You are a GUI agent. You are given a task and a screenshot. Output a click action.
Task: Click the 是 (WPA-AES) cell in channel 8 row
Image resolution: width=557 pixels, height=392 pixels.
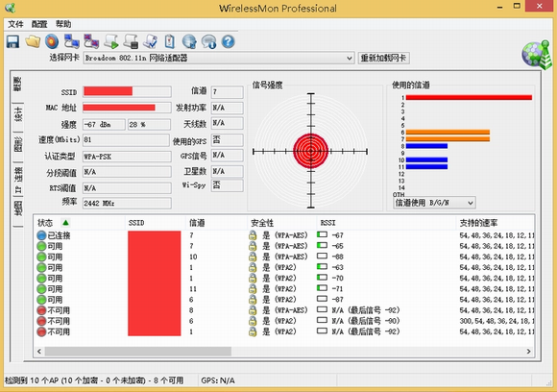pos(284,310)
